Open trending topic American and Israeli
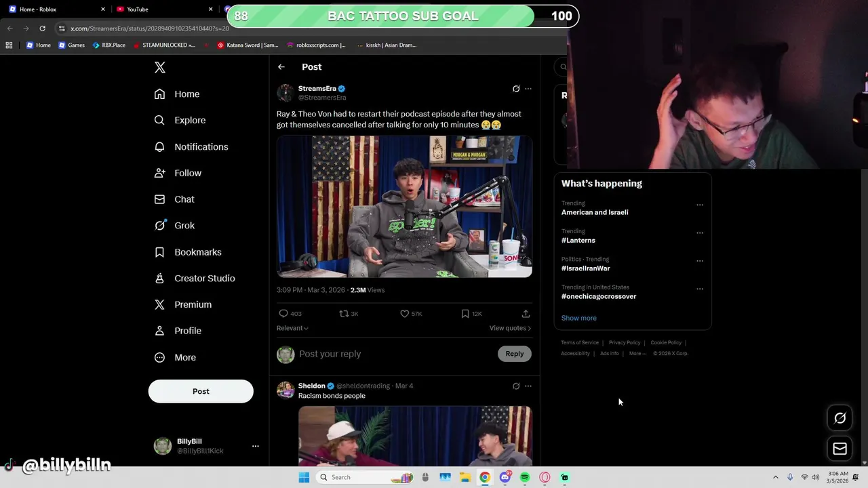This screenshot has width=868, height=488. [x=595, y=212]
